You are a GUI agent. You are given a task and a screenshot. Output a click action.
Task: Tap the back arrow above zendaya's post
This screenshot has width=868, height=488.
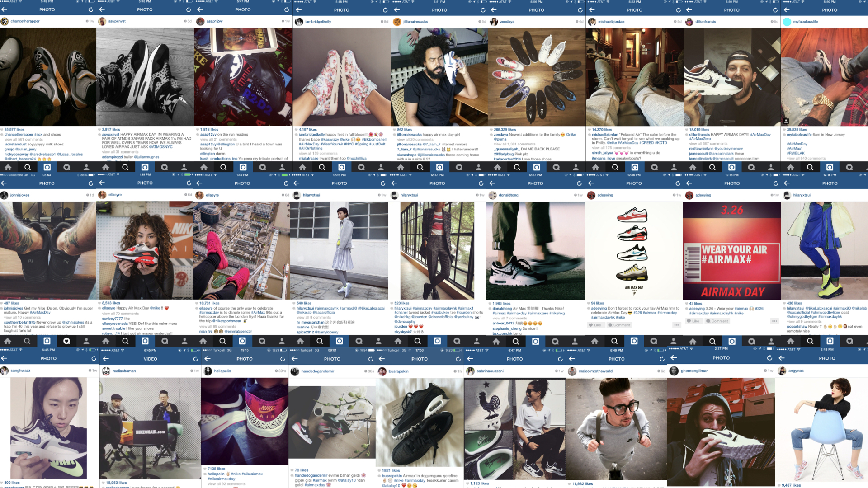494,9
